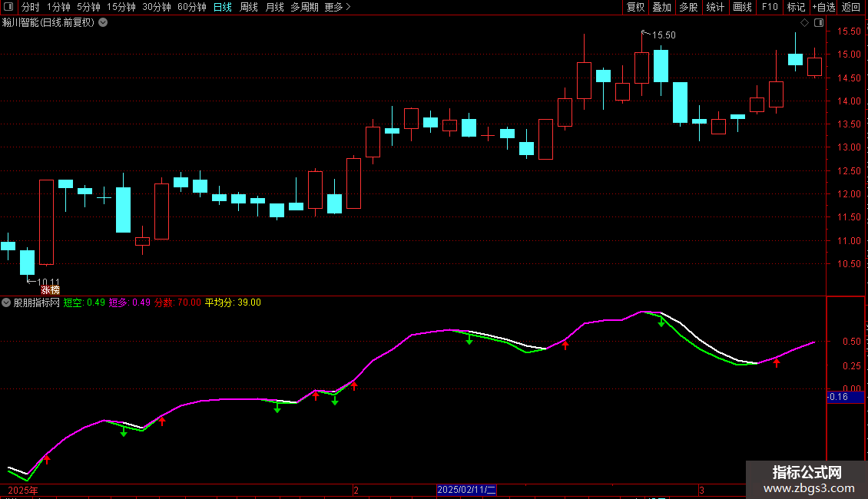
Task: Click the diamond icon at chart top-right
Action: (805, 22)
